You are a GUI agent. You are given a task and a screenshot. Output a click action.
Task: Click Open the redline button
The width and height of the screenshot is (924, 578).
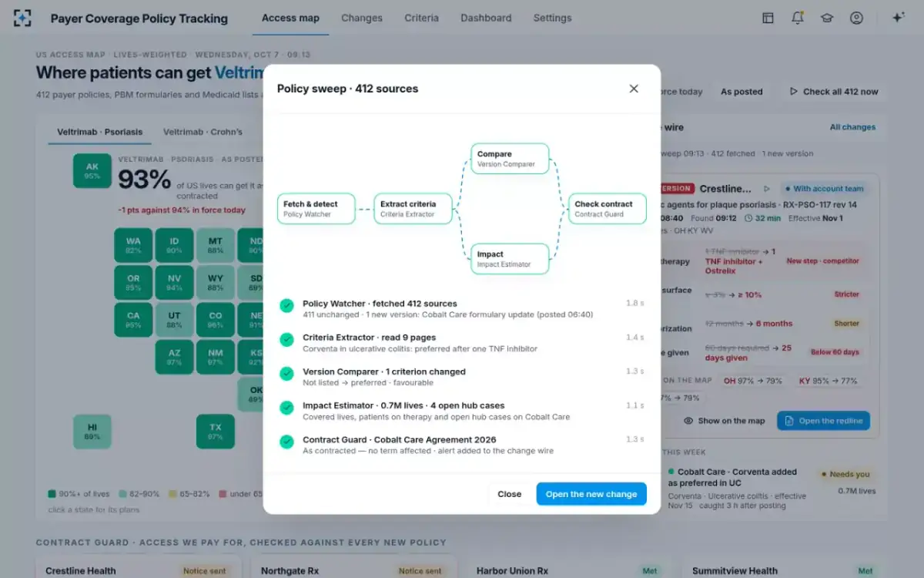823,421
